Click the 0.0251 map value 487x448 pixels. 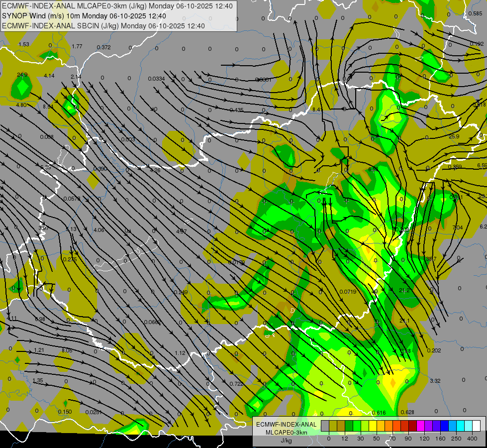(93, 412)
